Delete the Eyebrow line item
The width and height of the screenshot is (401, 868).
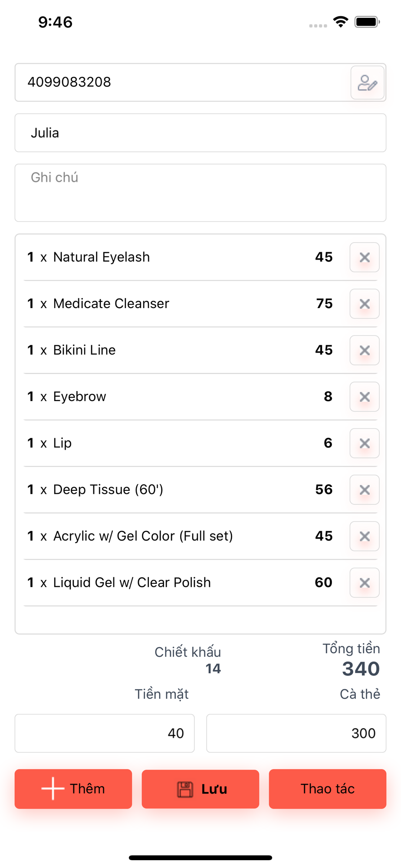click(365, 397)
